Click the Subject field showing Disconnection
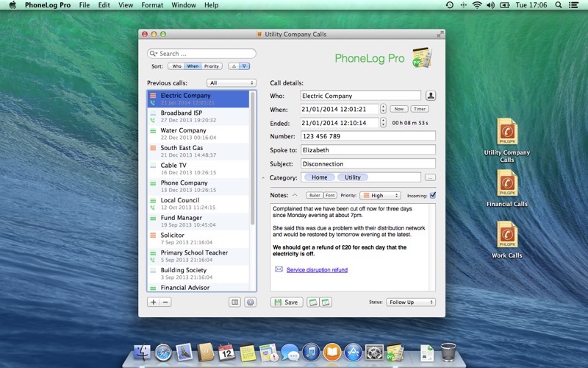 pos(368,163)
